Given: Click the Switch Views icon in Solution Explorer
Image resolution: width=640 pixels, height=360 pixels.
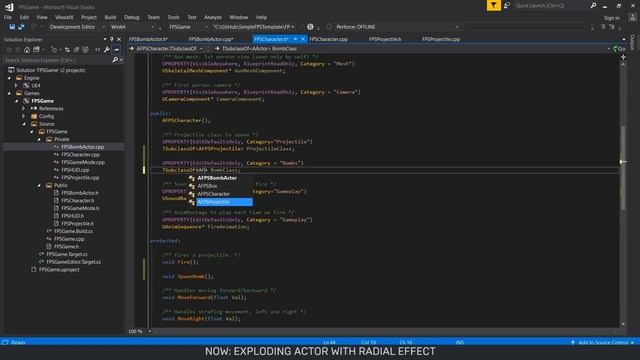Looking at the screenshot, I should 37,50.
